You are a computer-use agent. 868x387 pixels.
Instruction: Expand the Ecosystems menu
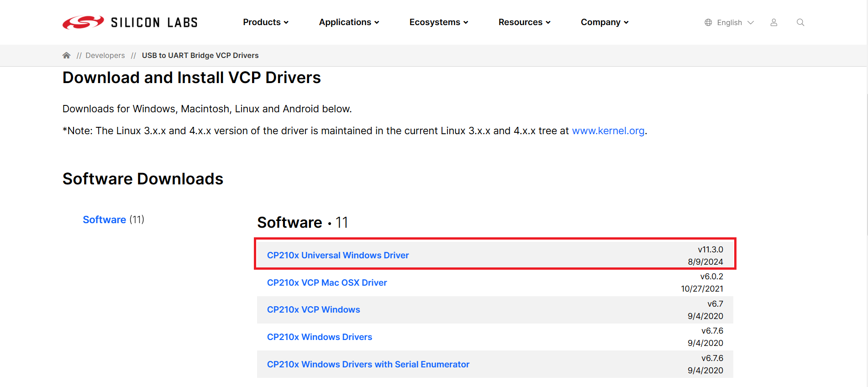[x=439, y=22]
